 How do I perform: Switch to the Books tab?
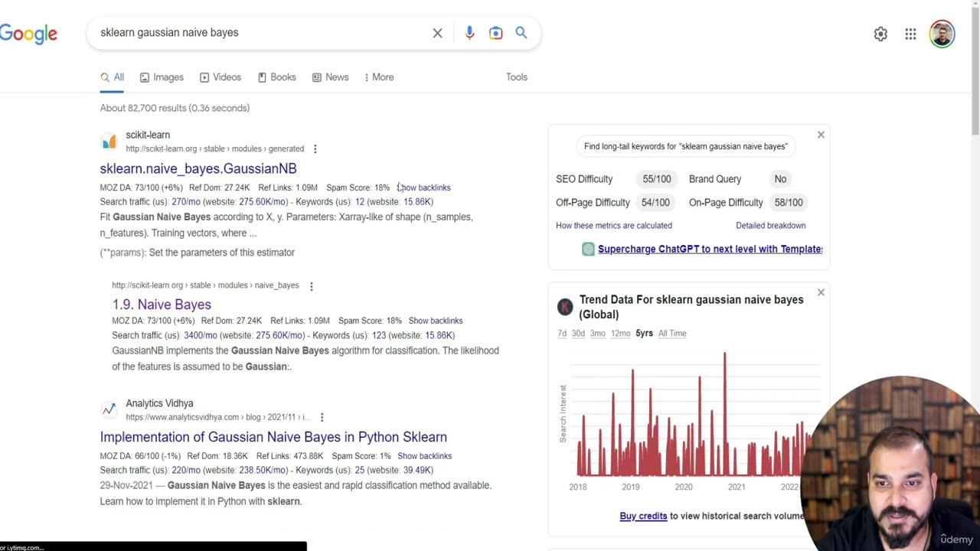tap(276, 77)
